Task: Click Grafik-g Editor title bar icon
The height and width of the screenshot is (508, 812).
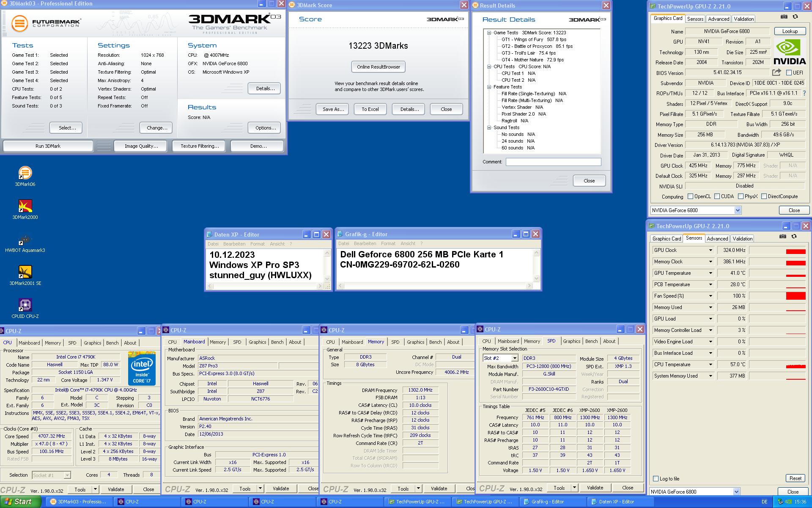Action: pyautogui.click(x=340, y=234)
